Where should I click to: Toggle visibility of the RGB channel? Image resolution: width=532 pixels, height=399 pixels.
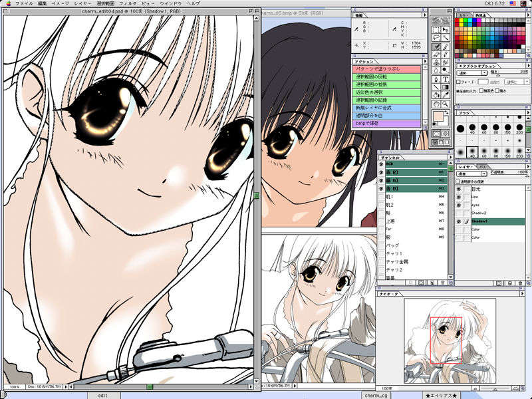click(x=381, y=164)
